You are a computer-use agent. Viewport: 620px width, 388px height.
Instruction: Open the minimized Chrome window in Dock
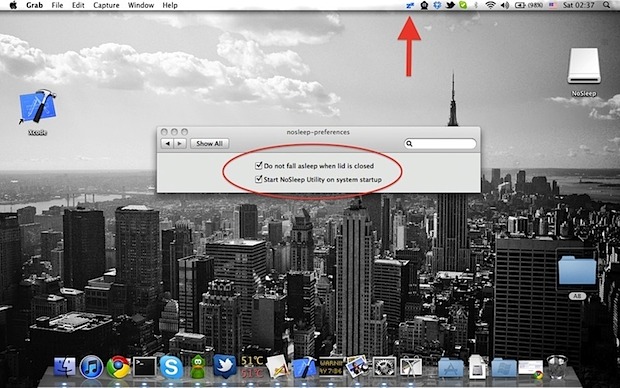(x=531, y=369)
